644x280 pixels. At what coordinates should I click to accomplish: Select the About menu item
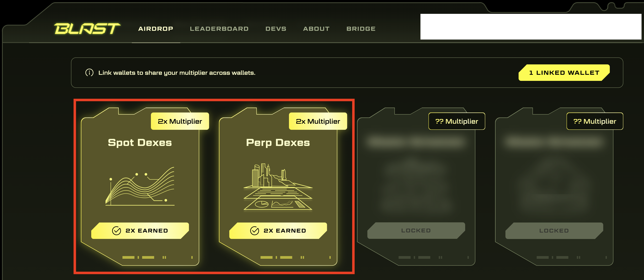pyautogui.click(x=316, y=29)
